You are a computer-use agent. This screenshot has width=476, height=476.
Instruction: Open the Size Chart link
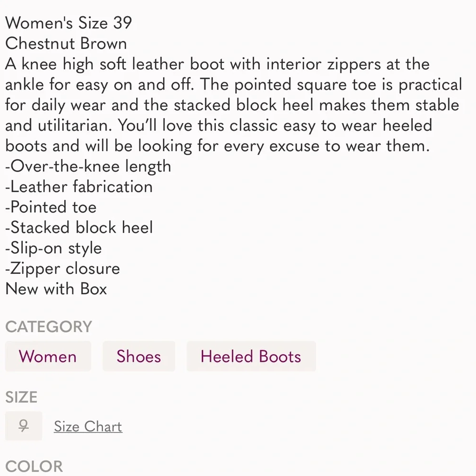(88, 426)
